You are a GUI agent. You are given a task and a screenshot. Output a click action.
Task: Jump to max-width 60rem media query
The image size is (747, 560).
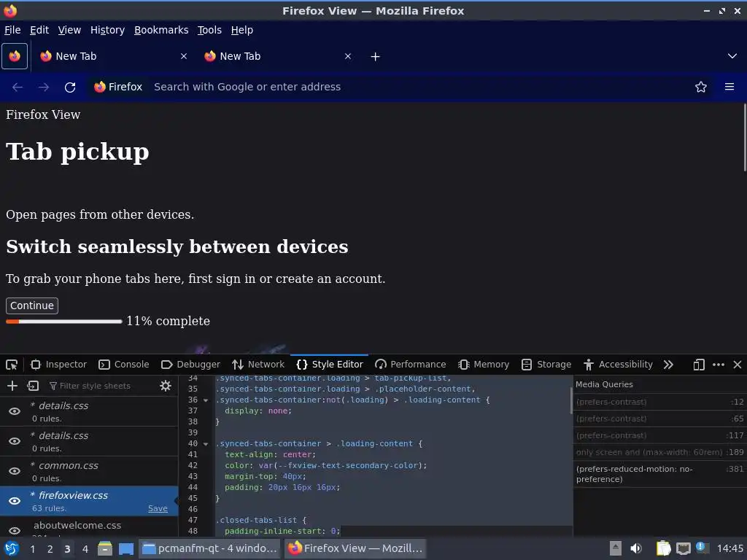coord(659,452)
